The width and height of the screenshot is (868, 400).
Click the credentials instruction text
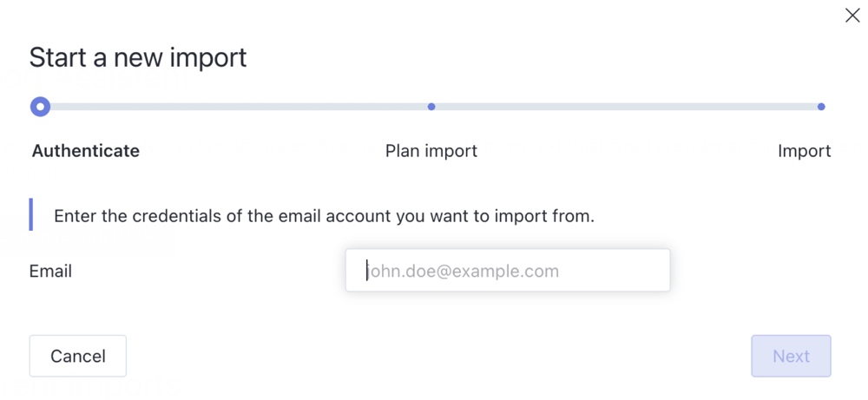[x=325, y=216]
